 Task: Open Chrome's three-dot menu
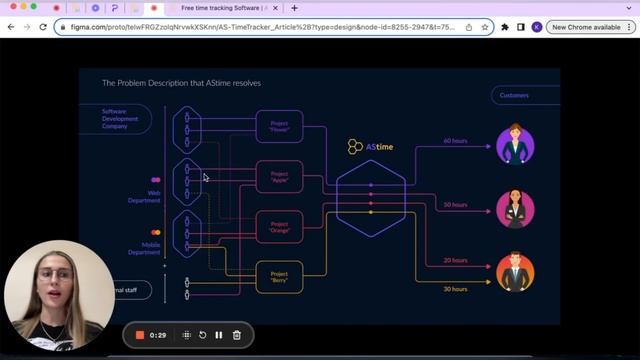tap(629, 27)
